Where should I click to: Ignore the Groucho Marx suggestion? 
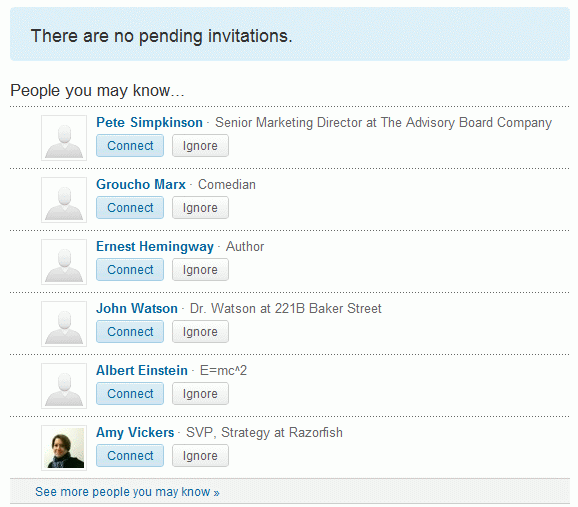tap(200, 208)
